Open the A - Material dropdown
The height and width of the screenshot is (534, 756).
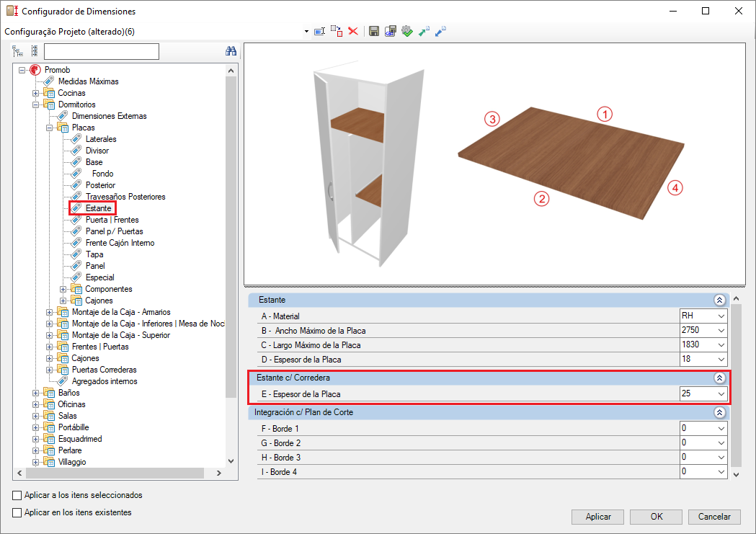tap(721, 316)
